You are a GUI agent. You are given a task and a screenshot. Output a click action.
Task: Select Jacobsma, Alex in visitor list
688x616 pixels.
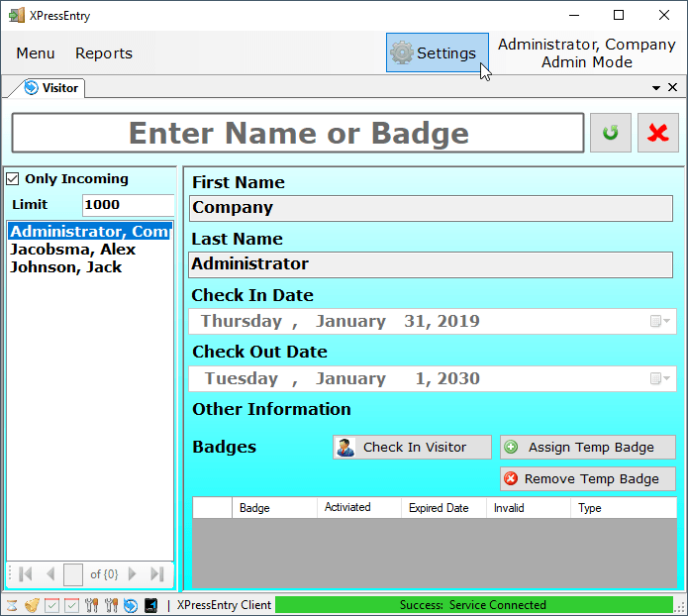[90, 249]
